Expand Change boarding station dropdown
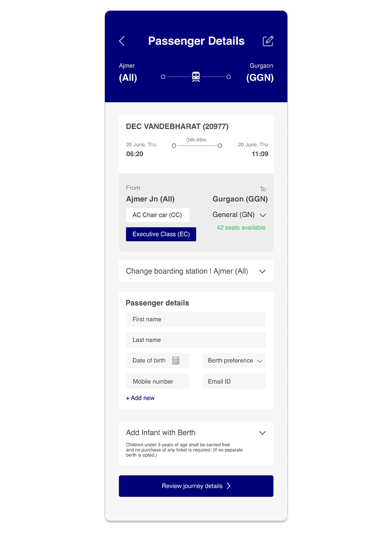Screen dimensions: 392x535 click(x=262, y=271)
